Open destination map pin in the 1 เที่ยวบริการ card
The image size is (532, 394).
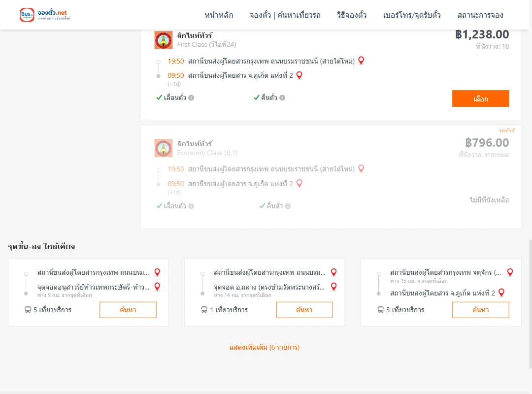click(334, 287)
